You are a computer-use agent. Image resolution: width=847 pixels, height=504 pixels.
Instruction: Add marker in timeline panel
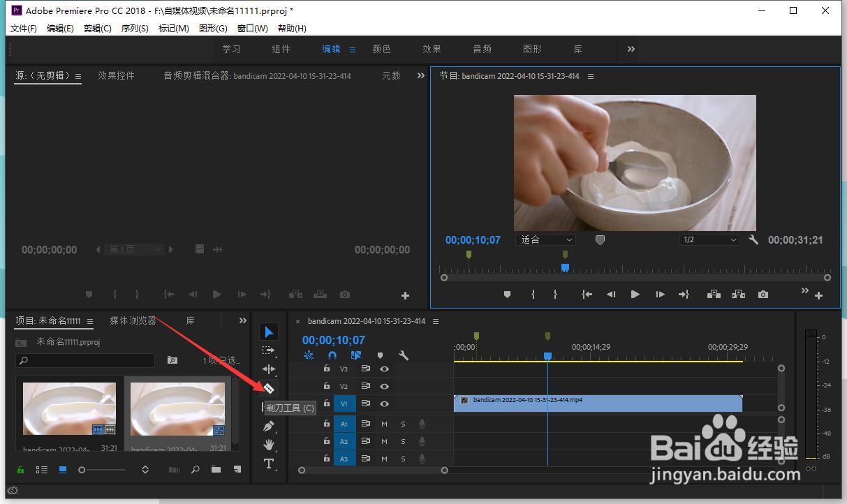tap(380, 355)
